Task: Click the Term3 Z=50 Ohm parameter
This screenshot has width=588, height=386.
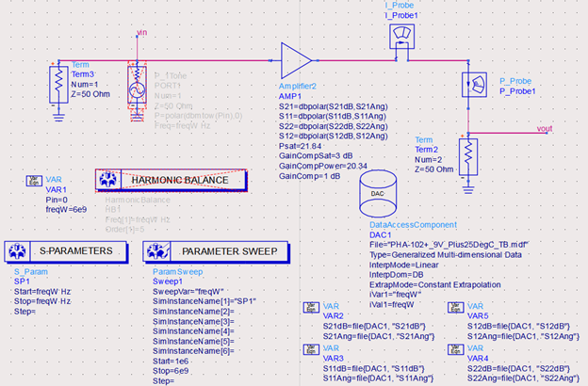Action: point(90,94)
